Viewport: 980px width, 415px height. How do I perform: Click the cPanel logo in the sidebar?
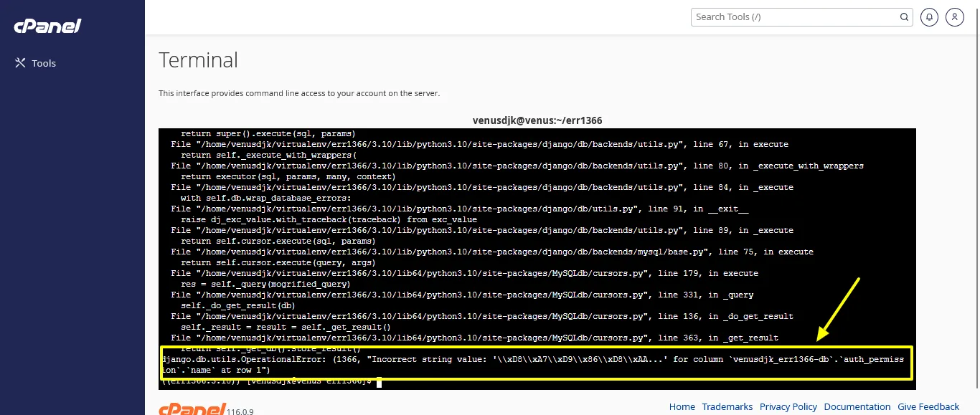point(47,26)
